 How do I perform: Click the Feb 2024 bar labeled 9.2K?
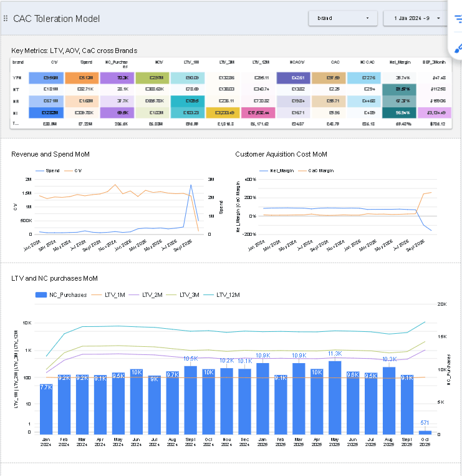pos(64,404)
